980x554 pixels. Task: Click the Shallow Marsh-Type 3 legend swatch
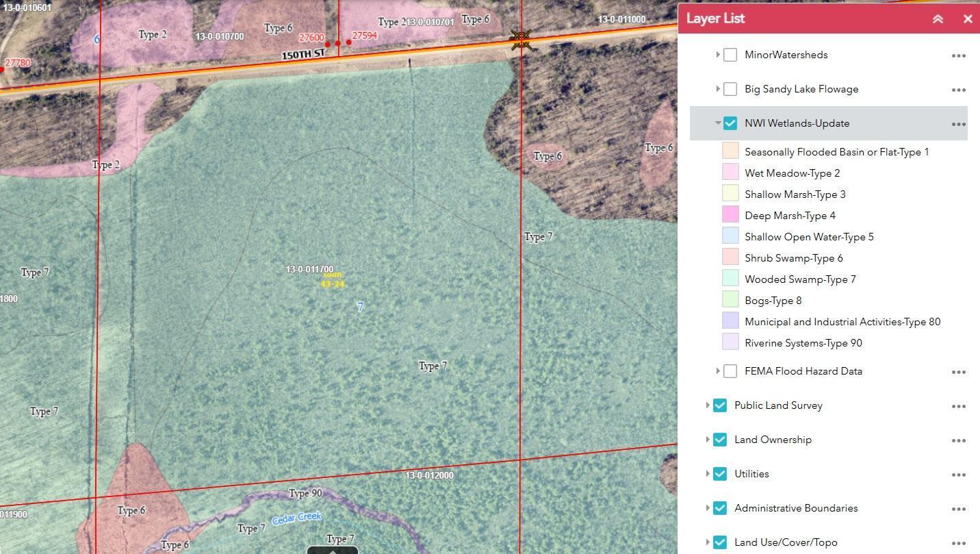pos(730,193)
